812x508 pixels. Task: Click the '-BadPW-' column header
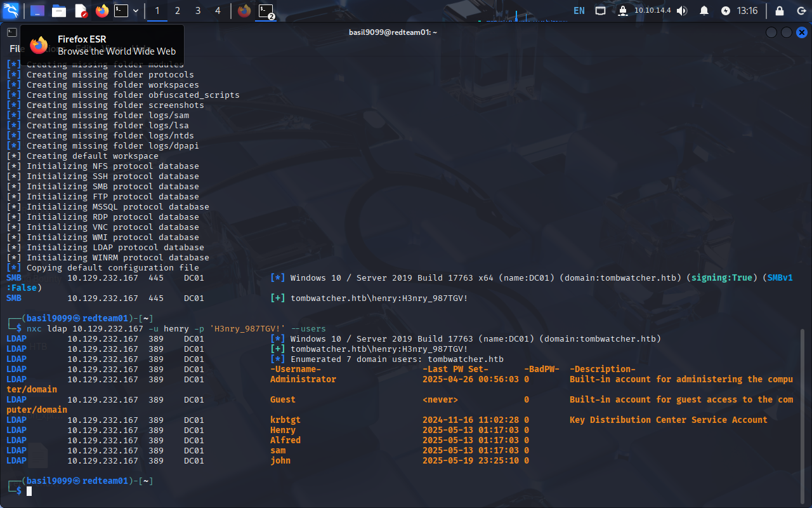click(x=542, y=369)
